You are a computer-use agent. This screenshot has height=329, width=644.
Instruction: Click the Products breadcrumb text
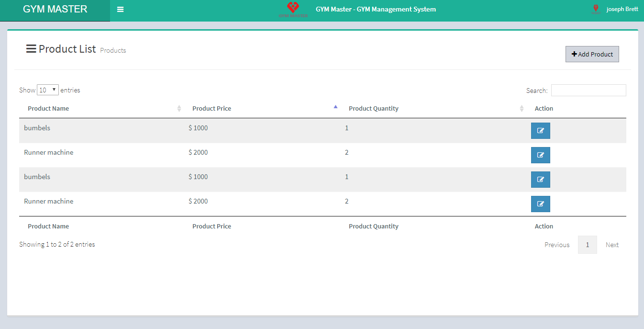point(113,50)
